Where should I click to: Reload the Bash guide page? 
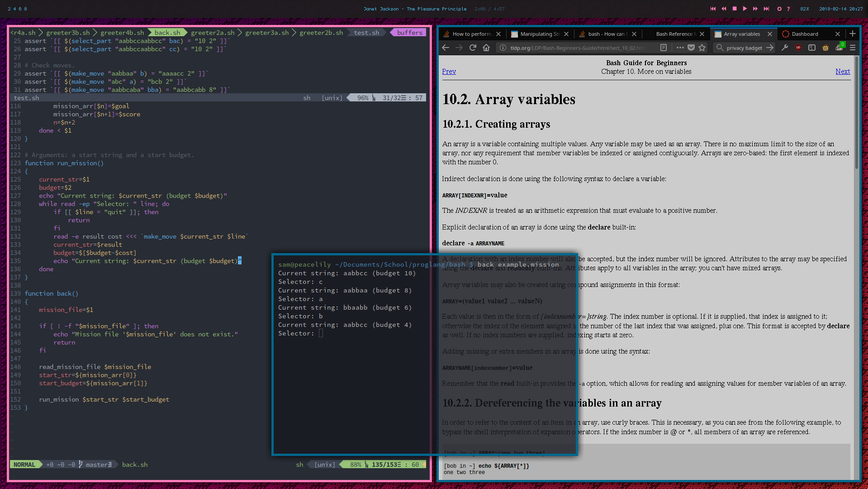point(473,48)
